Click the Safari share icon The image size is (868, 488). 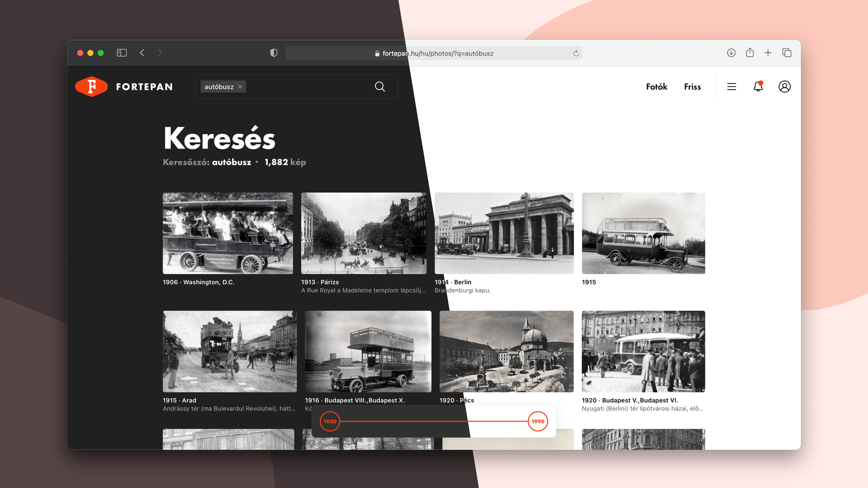(750, 53)
